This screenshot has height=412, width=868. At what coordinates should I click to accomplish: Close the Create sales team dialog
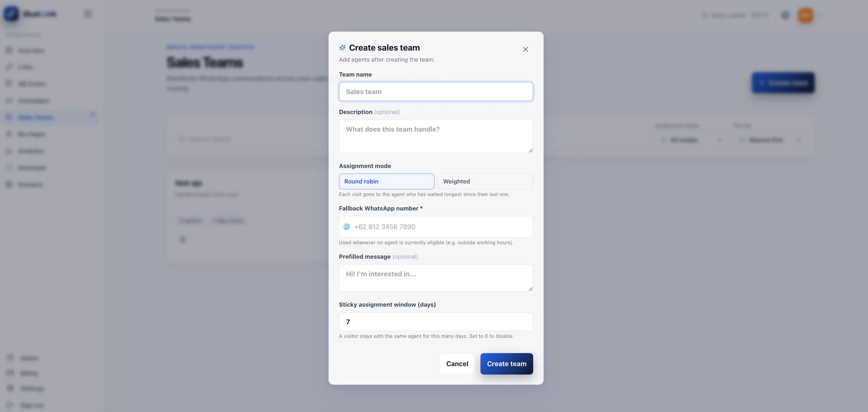(525, 50)
